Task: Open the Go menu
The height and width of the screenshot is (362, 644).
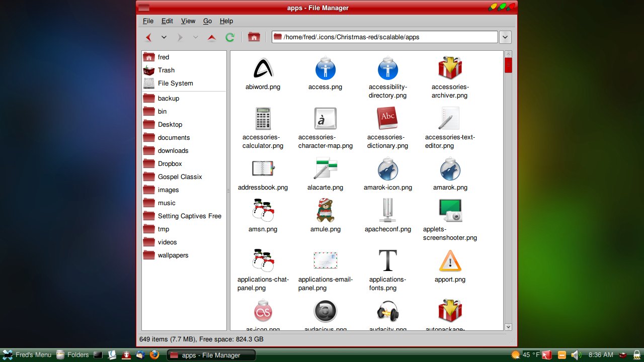Action: click(x=207, y=21)
